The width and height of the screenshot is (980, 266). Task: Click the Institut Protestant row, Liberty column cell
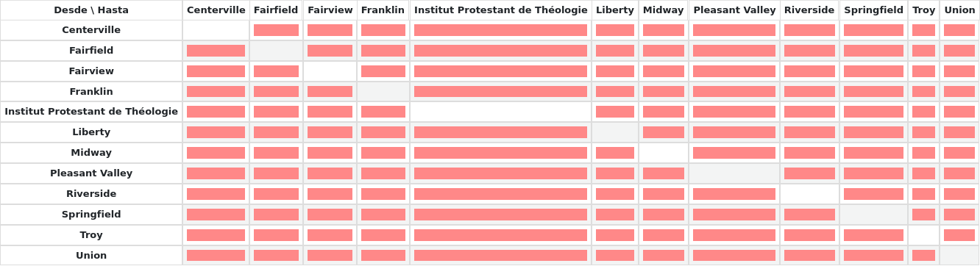[615, 112]
